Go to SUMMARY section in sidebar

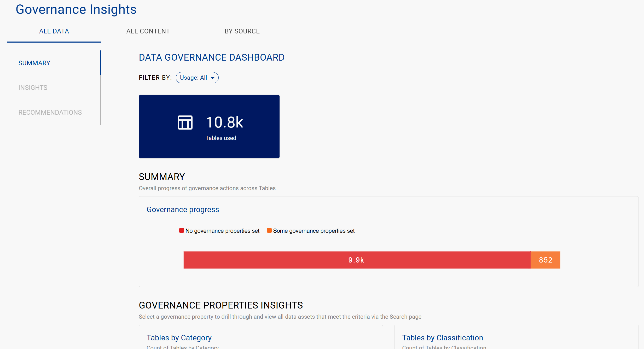(34, 63)
